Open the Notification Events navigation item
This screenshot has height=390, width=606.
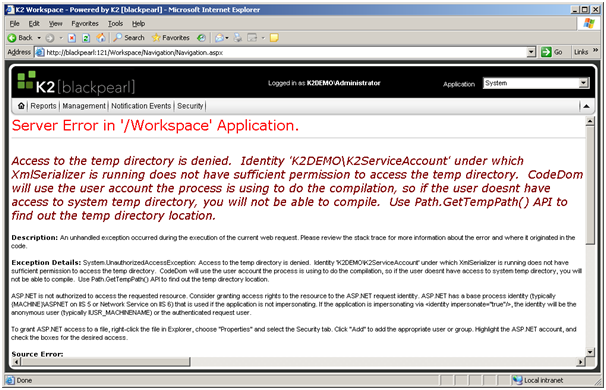click(141, 106)
